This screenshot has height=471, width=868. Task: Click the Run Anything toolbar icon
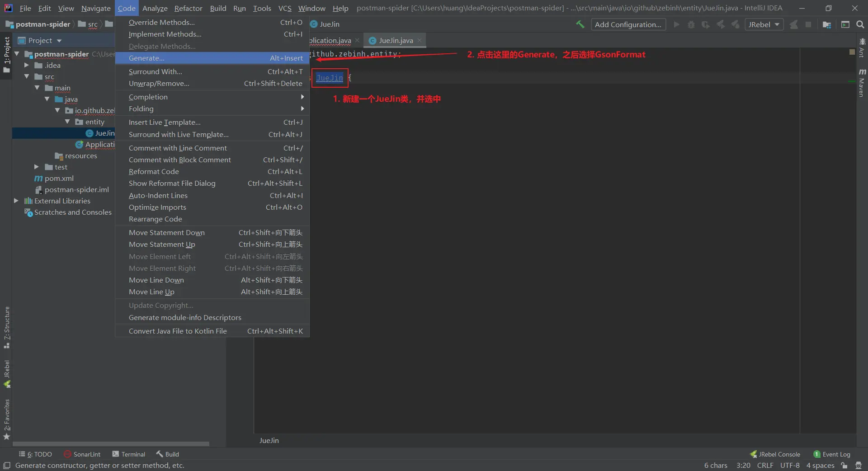[x=845, y=24]
